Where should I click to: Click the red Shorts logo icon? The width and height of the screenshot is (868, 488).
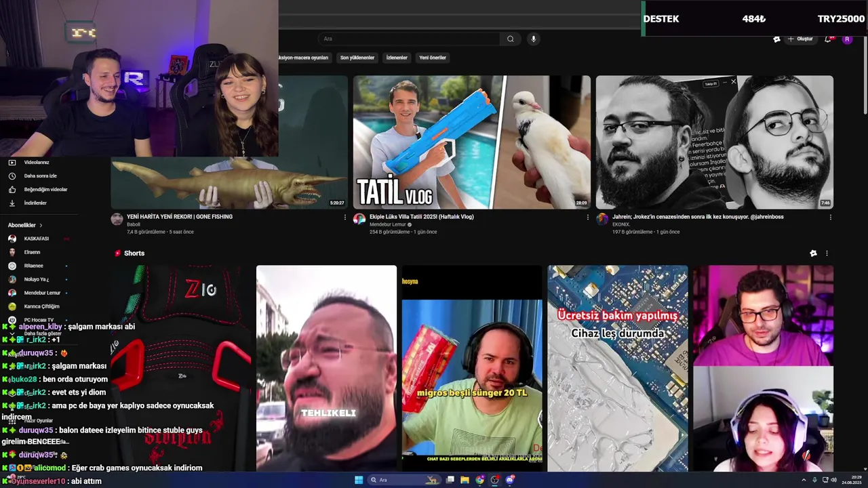118,253
